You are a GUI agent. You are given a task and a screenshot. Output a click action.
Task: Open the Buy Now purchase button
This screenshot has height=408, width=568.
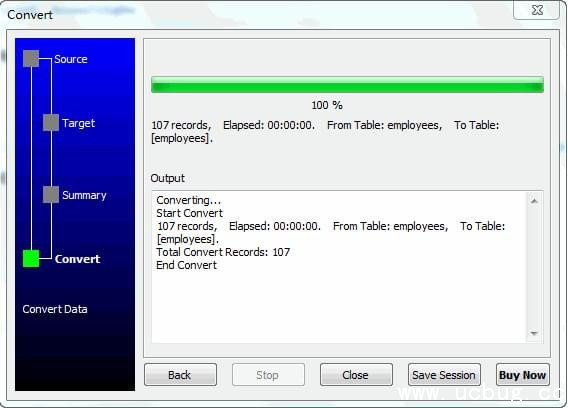tap(523, 375)
